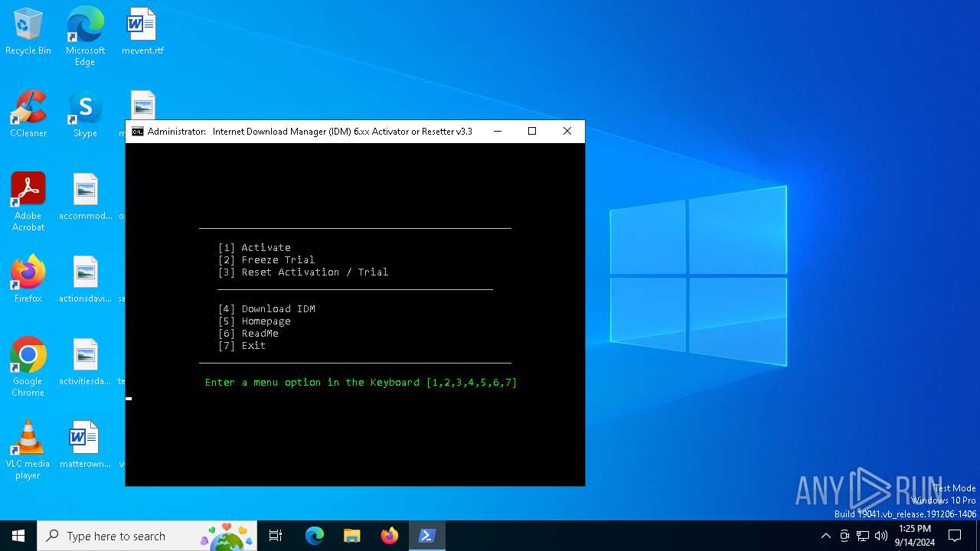Launch Google Chrome from the desktop
Screen dimensions: 980x551
(x=28, y=367)
